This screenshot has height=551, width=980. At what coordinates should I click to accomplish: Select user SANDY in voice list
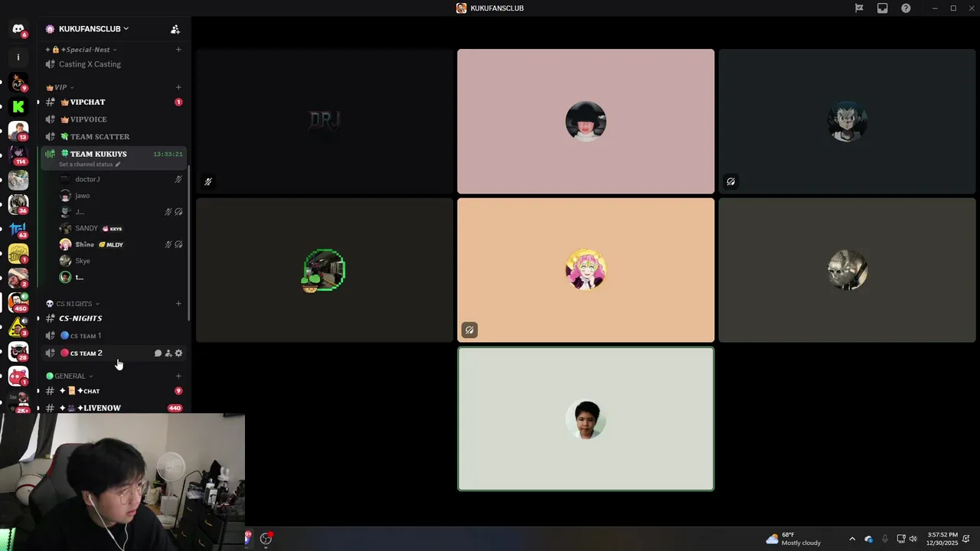[x=121, y=228]
